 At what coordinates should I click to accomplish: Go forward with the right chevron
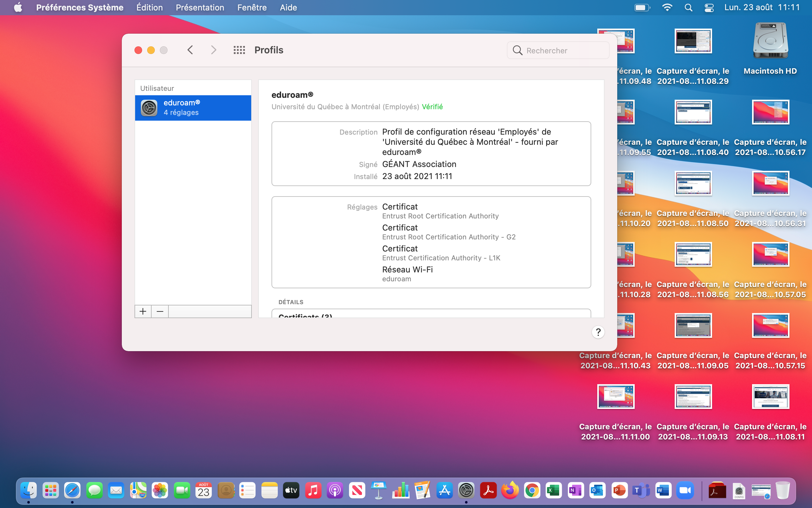(x=213, y=50)
